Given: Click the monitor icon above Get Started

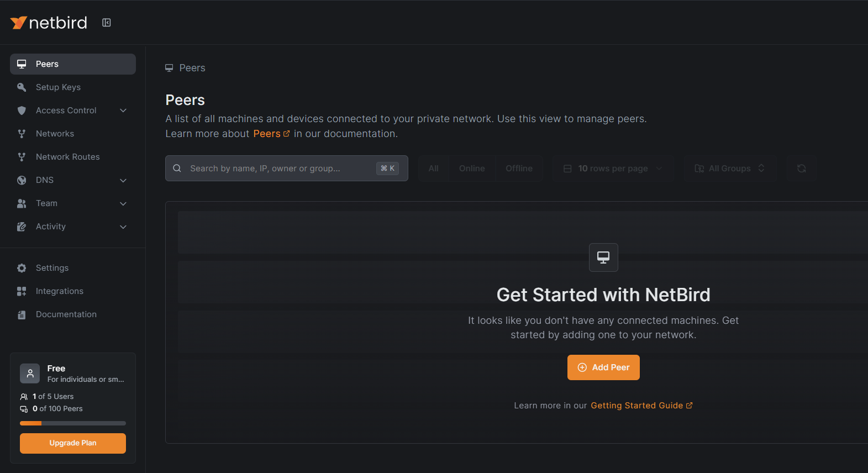Looking at the screenshot, I should 603,257.
